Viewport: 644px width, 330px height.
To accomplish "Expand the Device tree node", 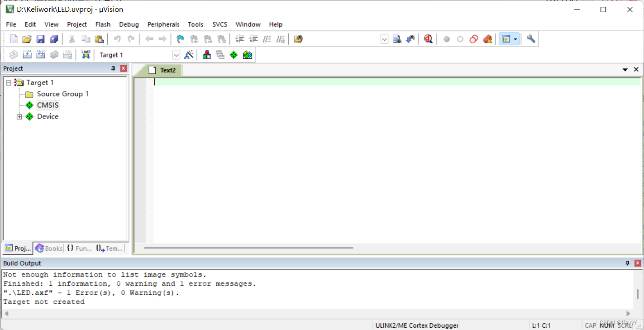I will click(x=19, y=117).
